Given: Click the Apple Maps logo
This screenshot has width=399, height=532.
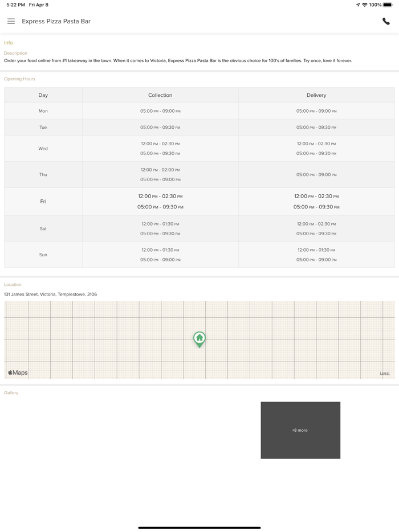Looking at the screenshot, I should tap(18, 373).
